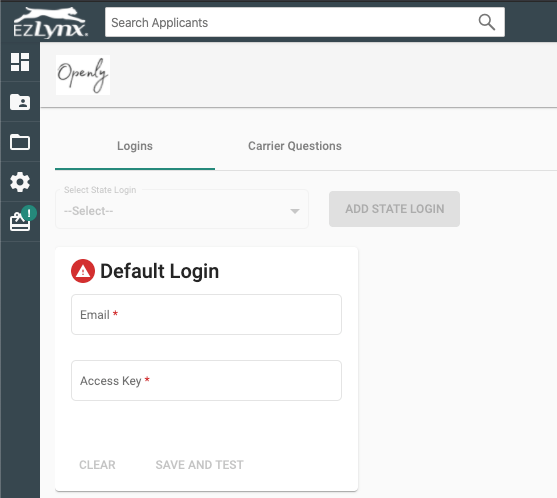Switch to the Logins tab

point(135,146)
